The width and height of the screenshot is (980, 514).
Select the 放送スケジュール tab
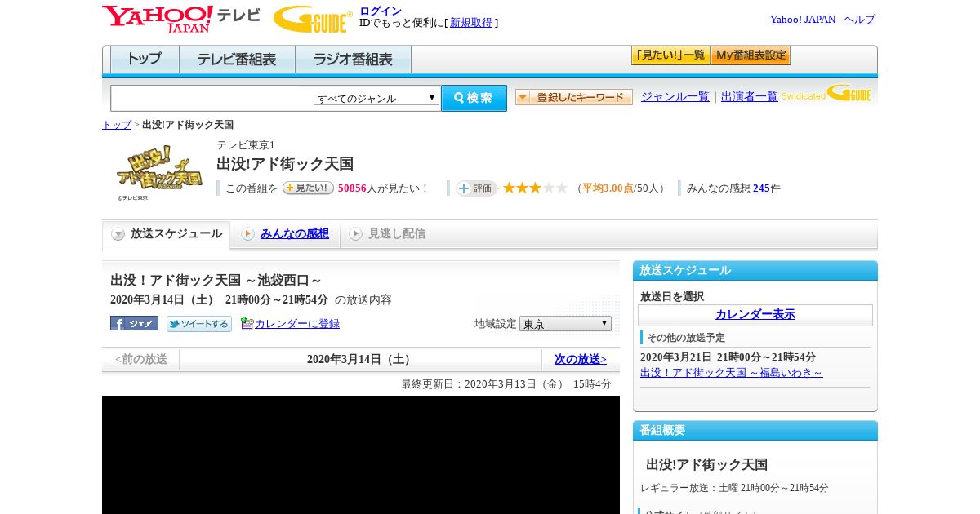(x=167, y=234)
